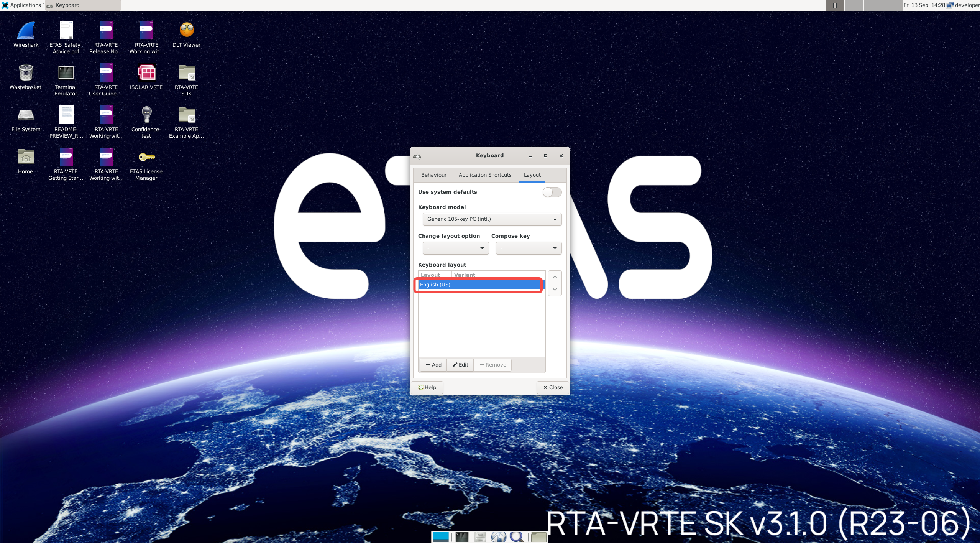Open the DLT Viewer desktop icon

187,31
